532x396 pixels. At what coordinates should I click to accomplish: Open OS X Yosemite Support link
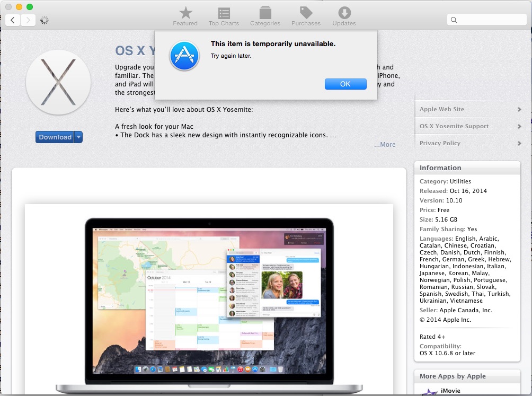[x=454, y=126]
